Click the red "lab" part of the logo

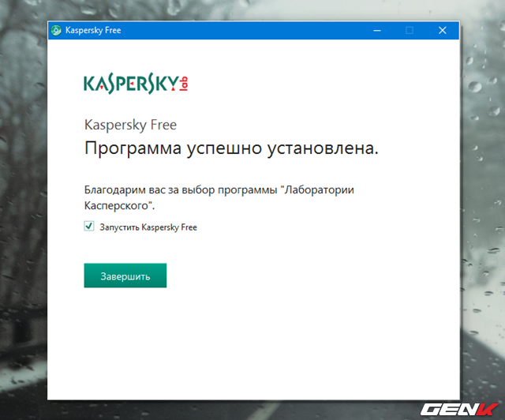[x=185, y=82]
